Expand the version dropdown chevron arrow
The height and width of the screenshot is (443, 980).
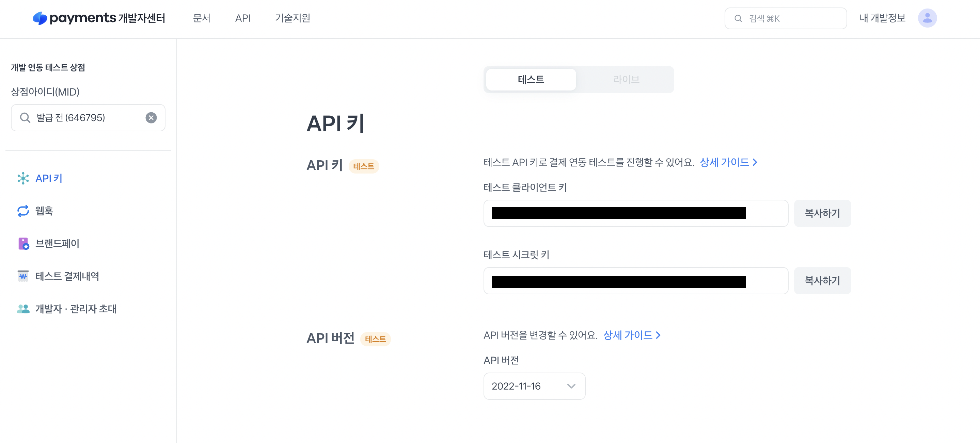click(571, 386)
